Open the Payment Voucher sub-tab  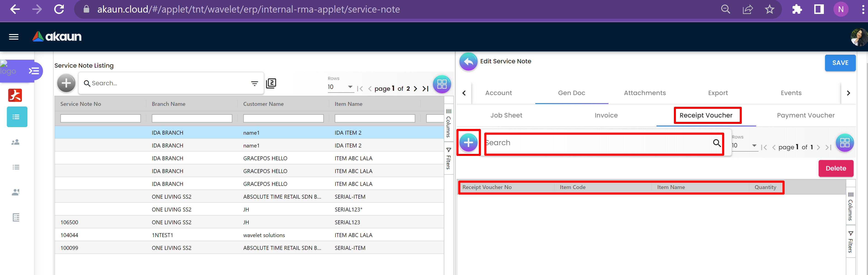coord(805,116)
